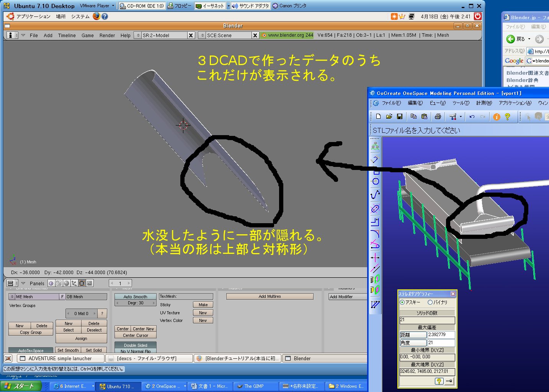
Task: Select the ASCII radio option in STL dialog
Action: (402, 302)
